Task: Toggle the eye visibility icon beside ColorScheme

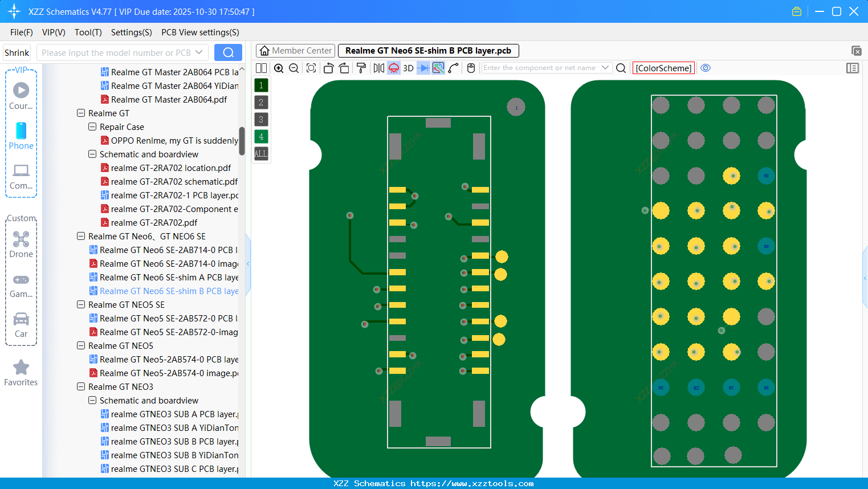Action: tap(706, 68)
